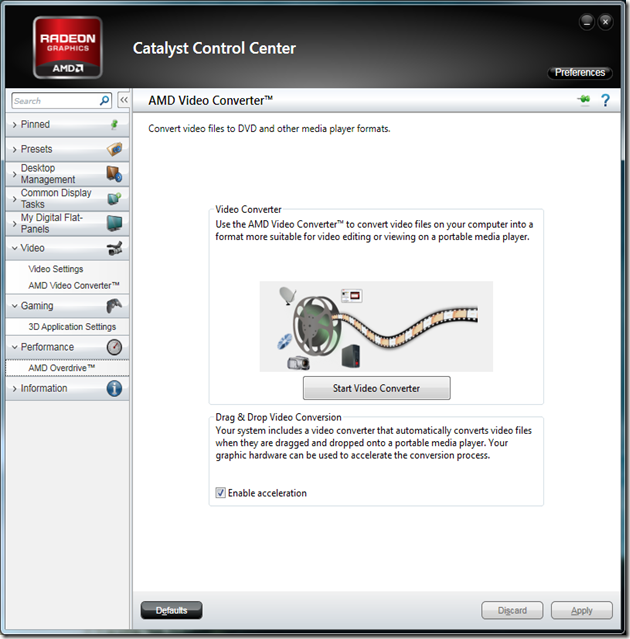
Task: Expand the Information section
Action: pos(68,388)
